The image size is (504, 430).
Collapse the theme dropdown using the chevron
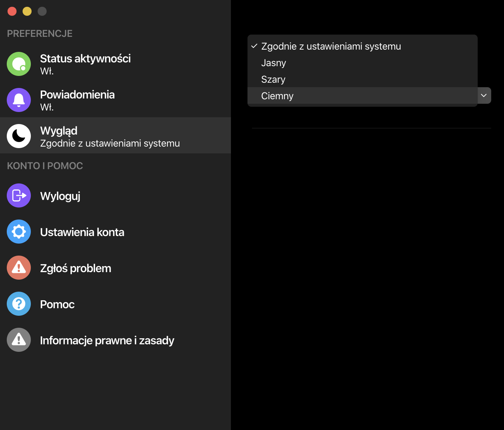tap(484, 95)
